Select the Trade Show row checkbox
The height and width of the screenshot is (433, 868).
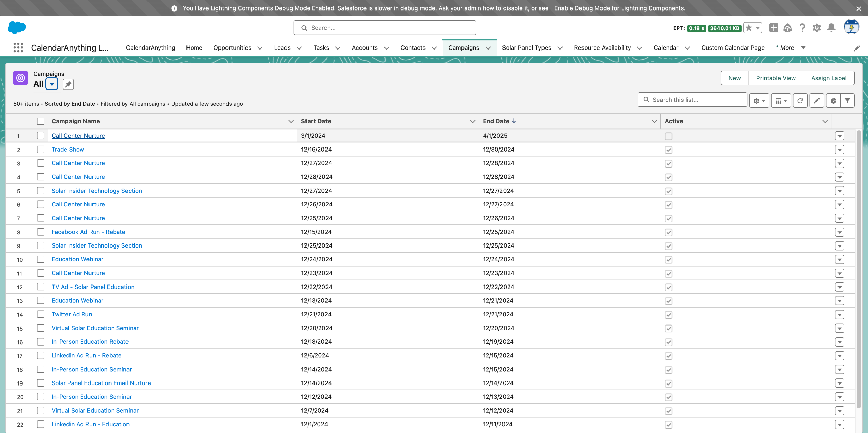tap(41, 150)
